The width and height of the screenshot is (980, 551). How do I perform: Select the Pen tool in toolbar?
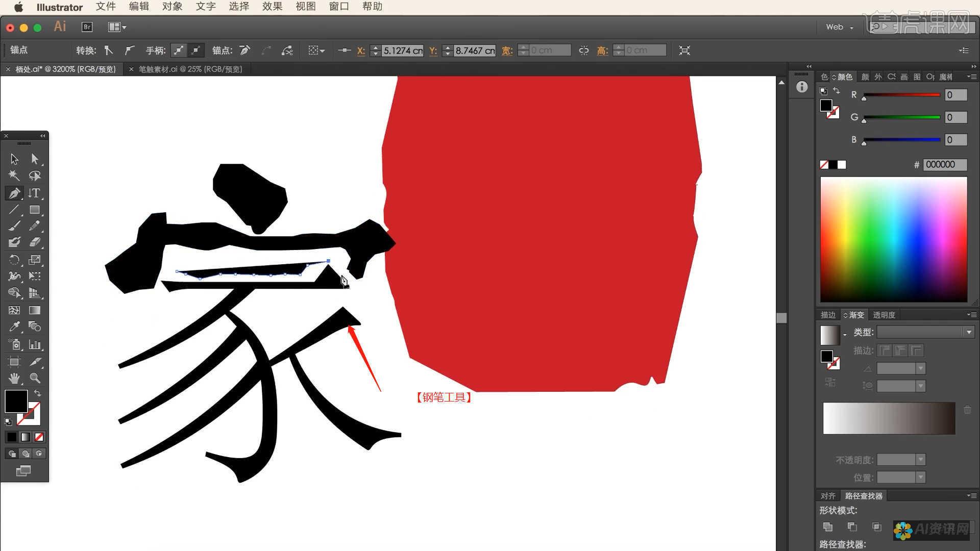tap(14, 193)
